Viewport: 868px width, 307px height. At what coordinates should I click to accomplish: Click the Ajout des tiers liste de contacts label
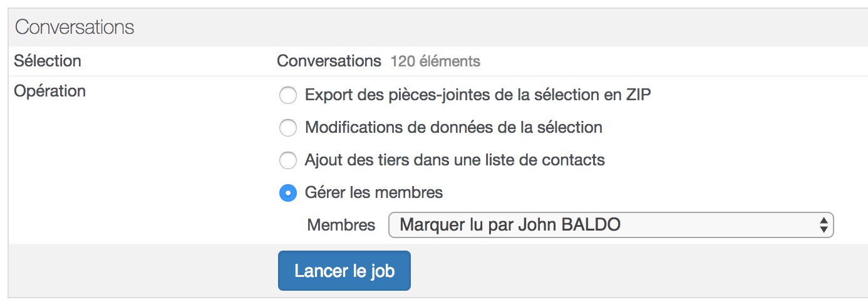click(x=455, y=160)
